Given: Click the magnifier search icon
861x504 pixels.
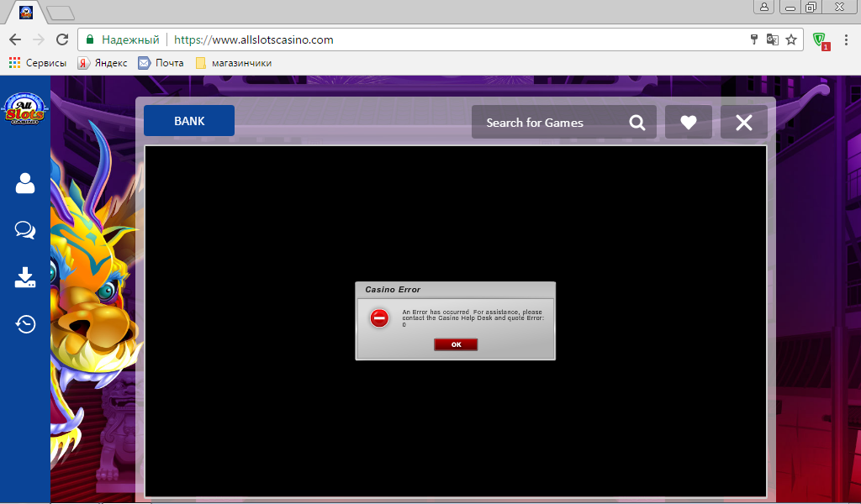Looking at the screenshot, I should tap(637, 123).
